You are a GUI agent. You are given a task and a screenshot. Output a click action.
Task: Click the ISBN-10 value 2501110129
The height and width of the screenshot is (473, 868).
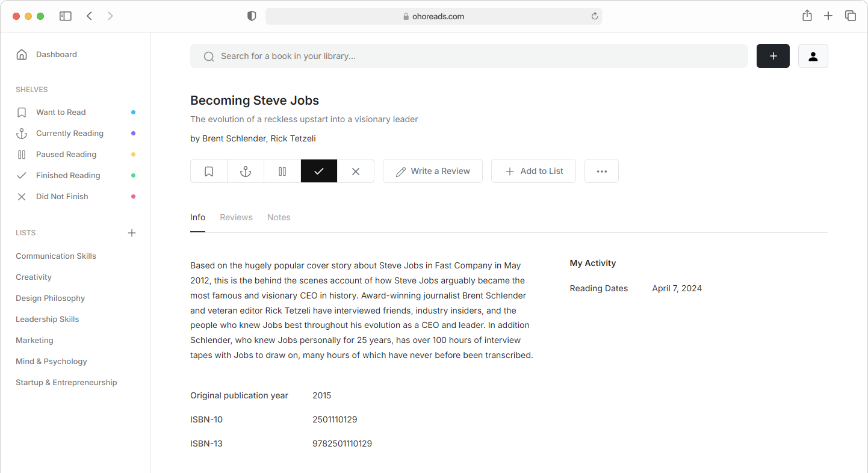tap(335, 420)
